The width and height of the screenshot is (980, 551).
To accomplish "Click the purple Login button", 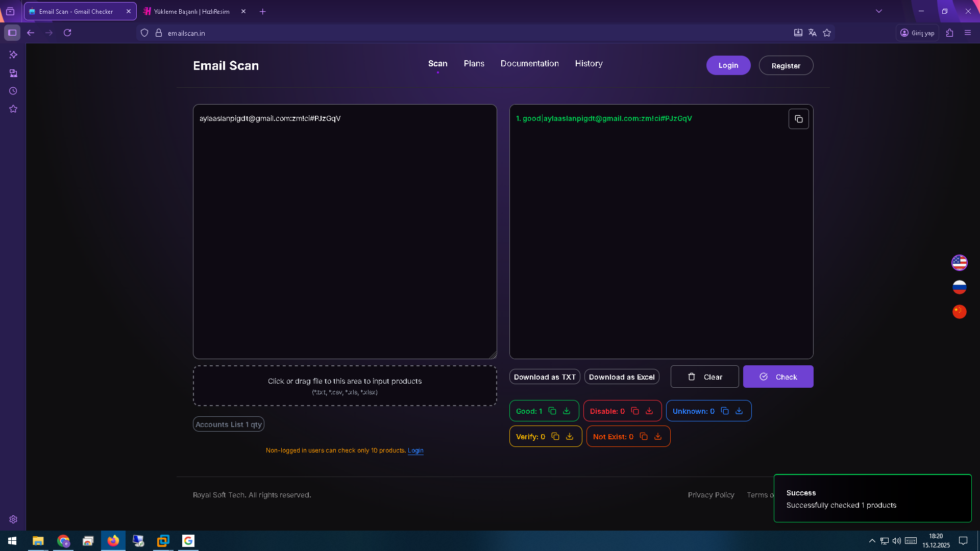I will tap(728, 65).
